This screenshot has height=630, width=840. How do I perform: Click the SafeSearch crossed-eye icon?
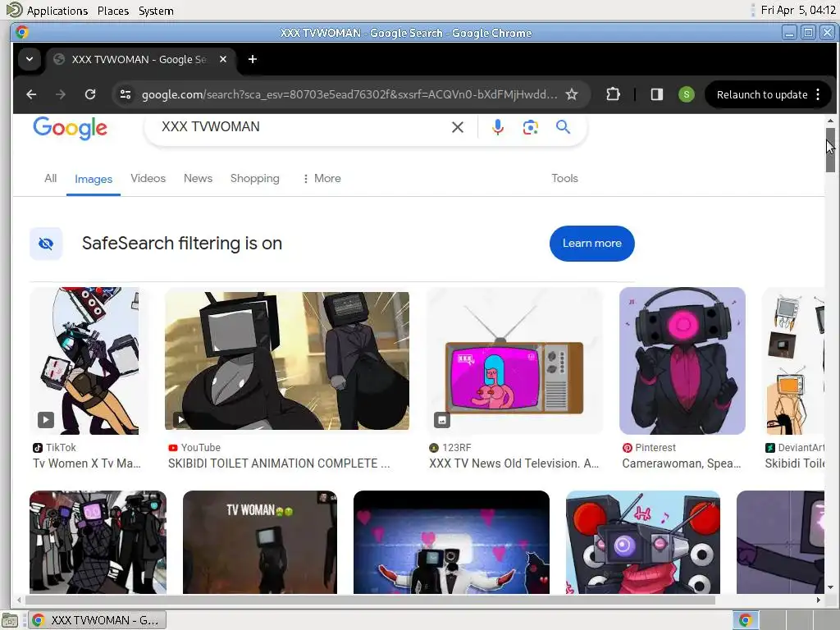(x=46, y=244)
